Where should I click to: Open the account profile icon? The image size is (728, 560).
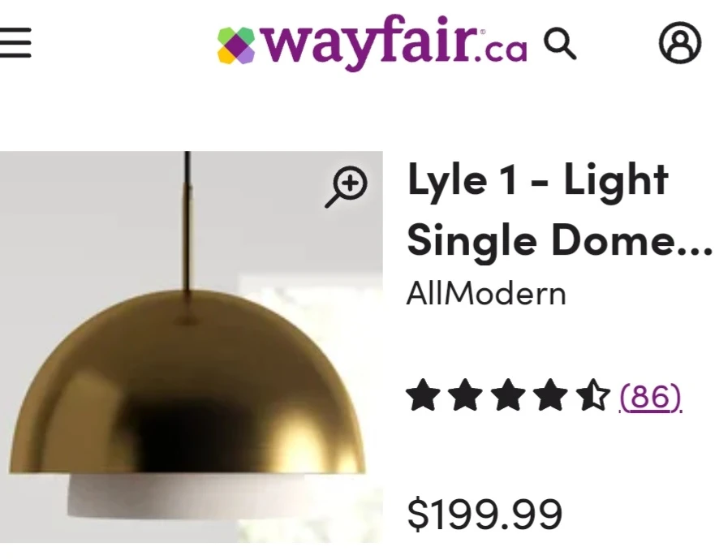point(680,43)
